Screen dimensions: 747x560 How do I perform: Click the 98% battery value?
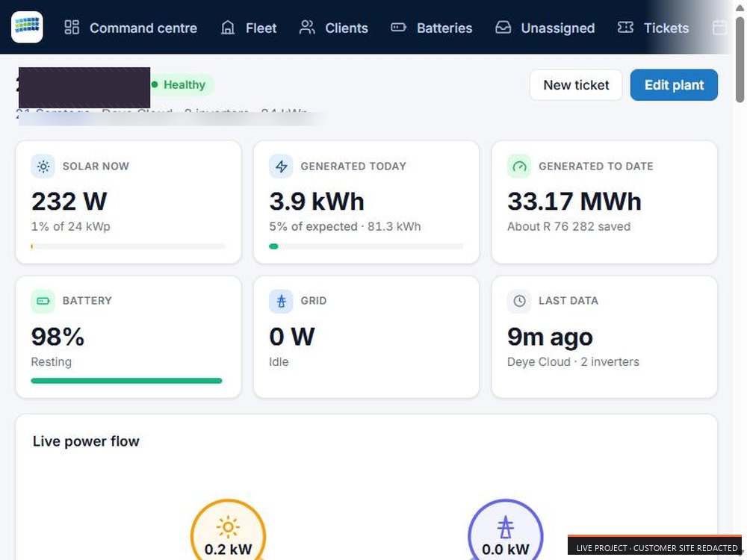pos(58,337)
